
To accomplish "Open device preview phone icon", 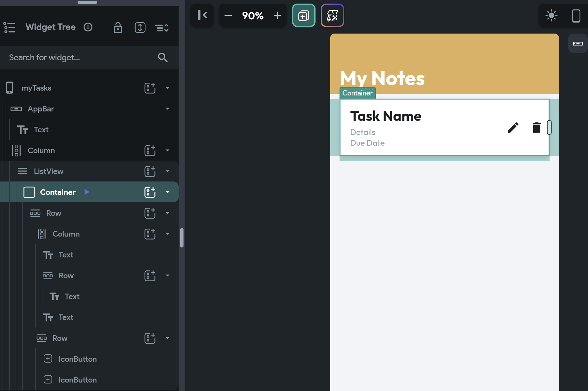I will [x=576, y=16].
